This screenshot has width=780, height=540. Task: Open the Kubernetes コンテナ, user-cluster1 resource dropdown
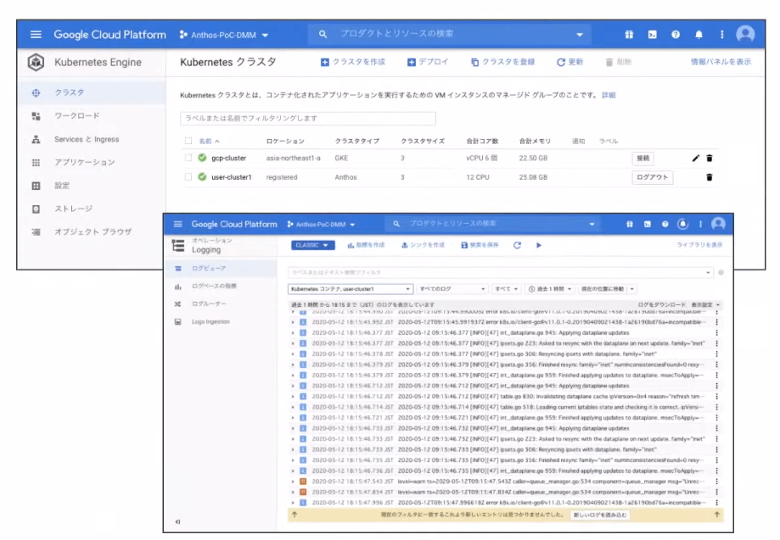click(x=350, y=289)
